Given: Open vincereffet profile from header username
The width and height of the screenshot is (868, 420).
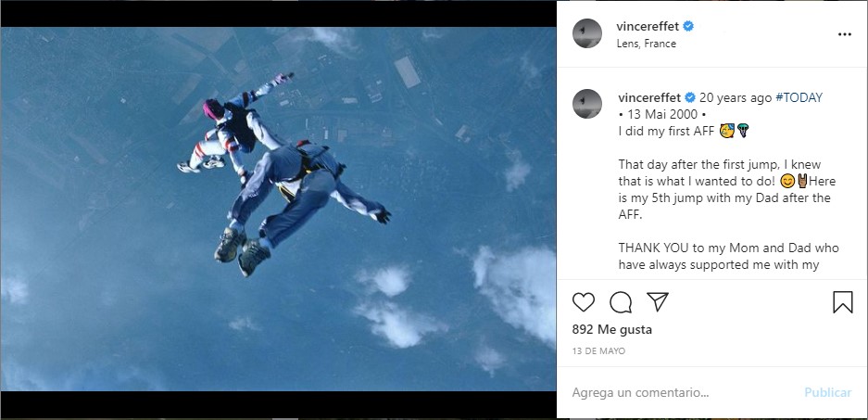Looking at the screenshot, I should click(648, 26).
